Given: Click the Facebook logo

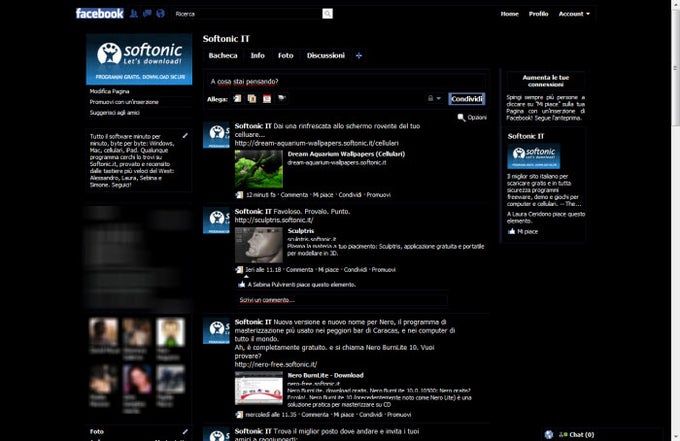Looking at the screenshot, I should click(100, 13).
